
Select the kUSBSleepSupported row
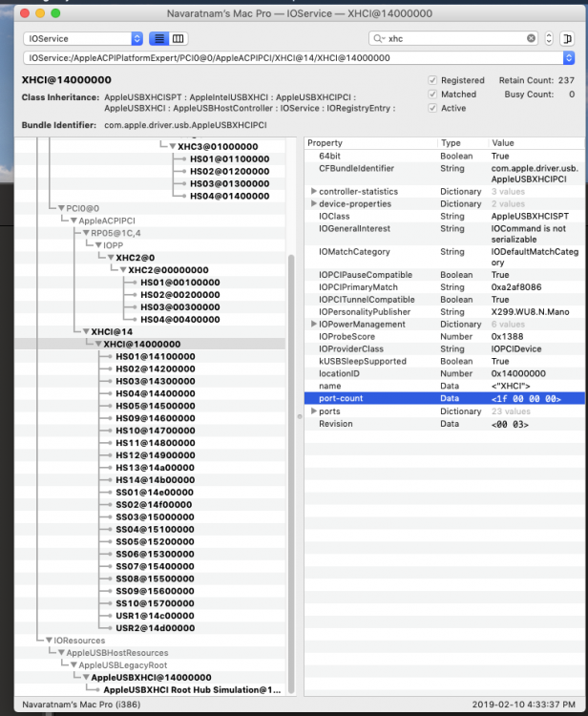[x=444, y=361]
